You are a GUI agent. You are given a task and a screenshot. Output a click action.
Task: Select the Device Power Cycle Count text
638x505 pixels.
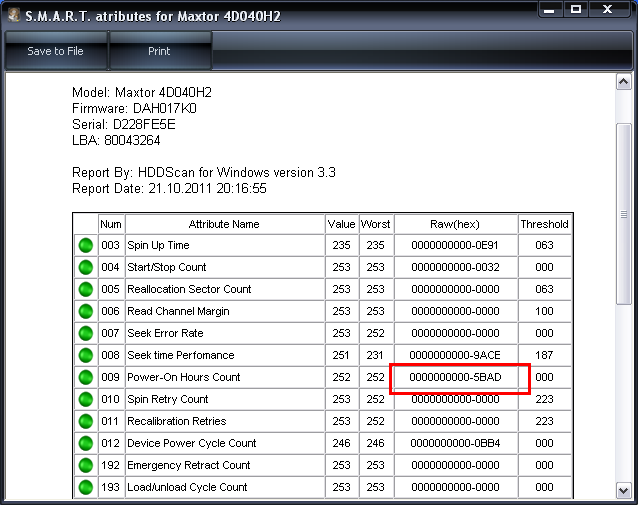click(x=192, y=443)
